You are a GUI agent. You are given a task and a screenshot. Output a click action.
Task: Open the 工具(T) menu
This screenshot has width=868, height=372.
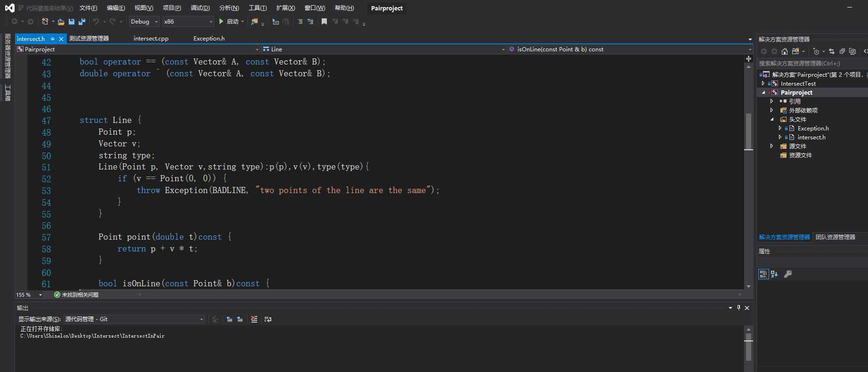point(258,8)
